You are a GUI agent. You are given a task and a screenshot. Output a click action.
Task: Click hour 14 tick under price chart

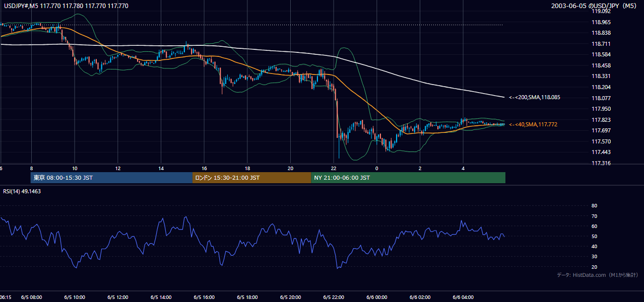(161, 168)
